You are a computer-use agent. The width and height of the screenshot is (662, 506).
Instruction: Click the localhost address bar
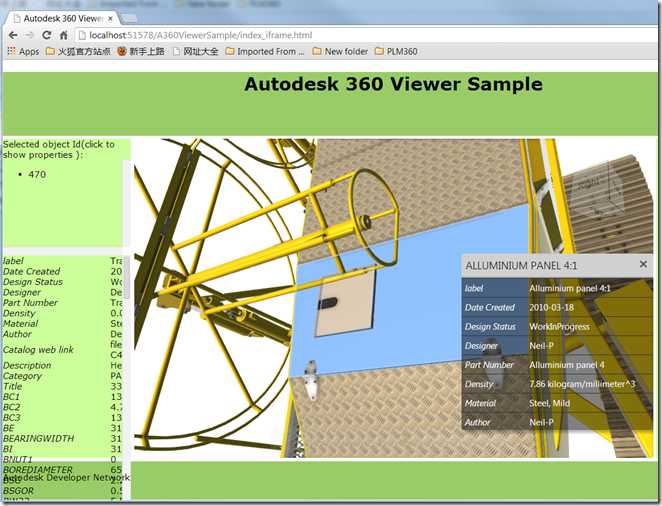(x=365, y=35)
